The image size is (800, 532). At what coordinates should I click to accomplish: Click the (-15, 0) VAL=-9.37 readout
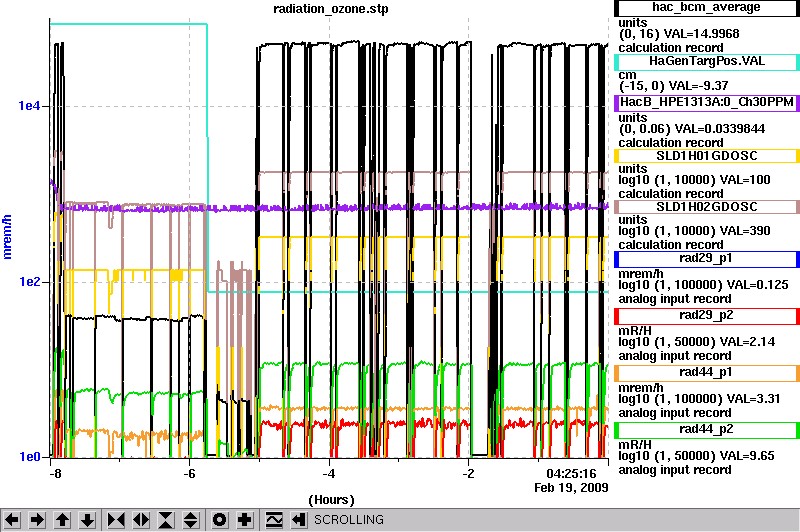[x=673, y=86]
